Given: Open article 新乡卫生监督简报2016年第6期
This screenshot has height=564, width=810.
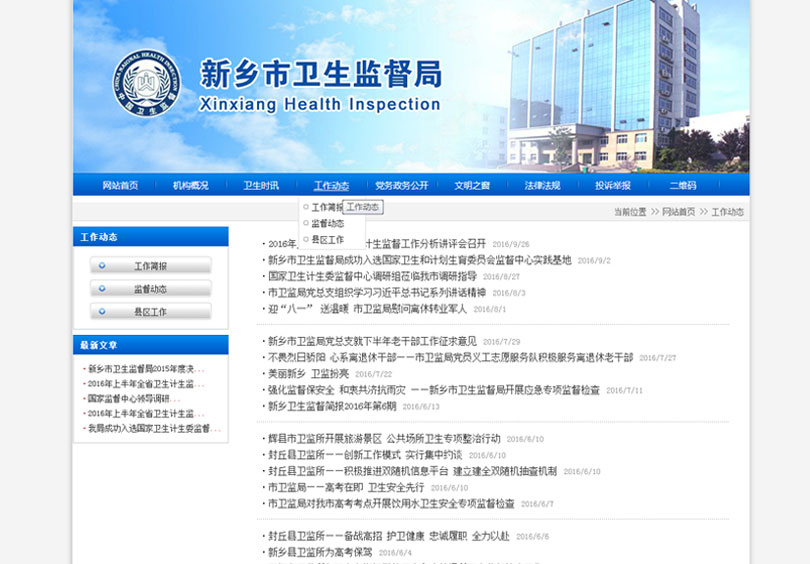Looking at the screenshot, I should click(331, 406).
